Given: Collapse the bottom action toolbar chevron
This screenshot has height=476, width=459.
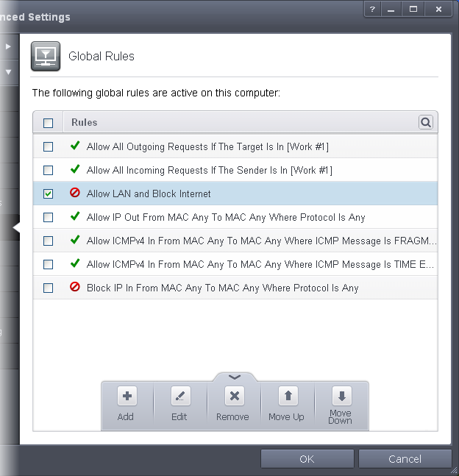Looking at the screenshot, I should coord(235,377).
